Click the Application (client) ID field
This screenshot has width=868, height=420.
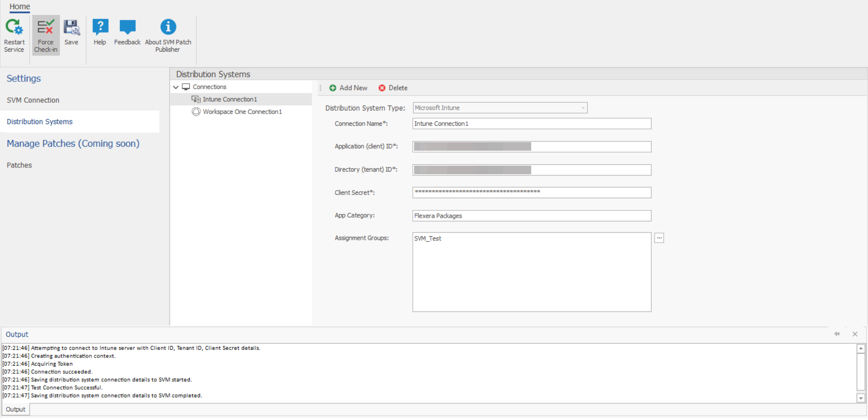tap(532, 147)
